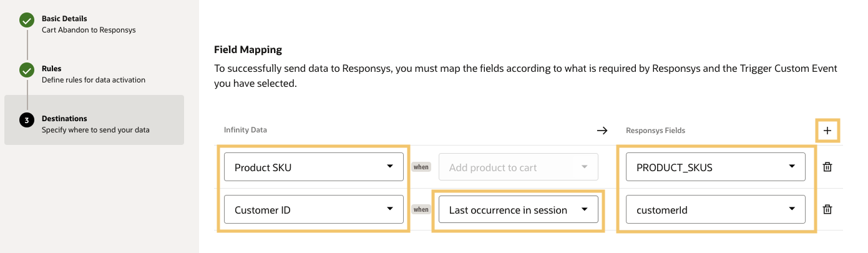Click the Basic Details green checkmark
This screenshot has width=868, height=253.
coord(27,21)
